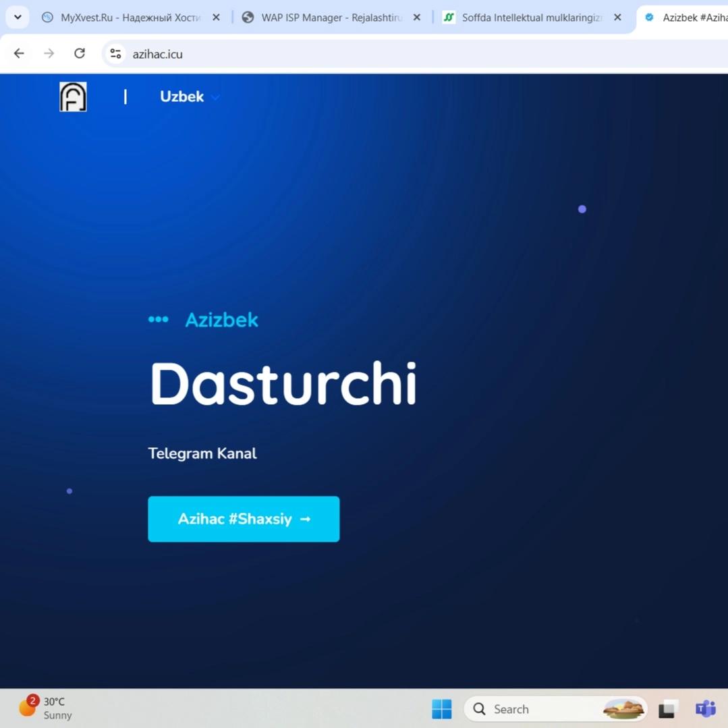This screenshot has height=728, width=728.
Task: Open Microsoft Teams from taskbar
Action: (705, 708)
